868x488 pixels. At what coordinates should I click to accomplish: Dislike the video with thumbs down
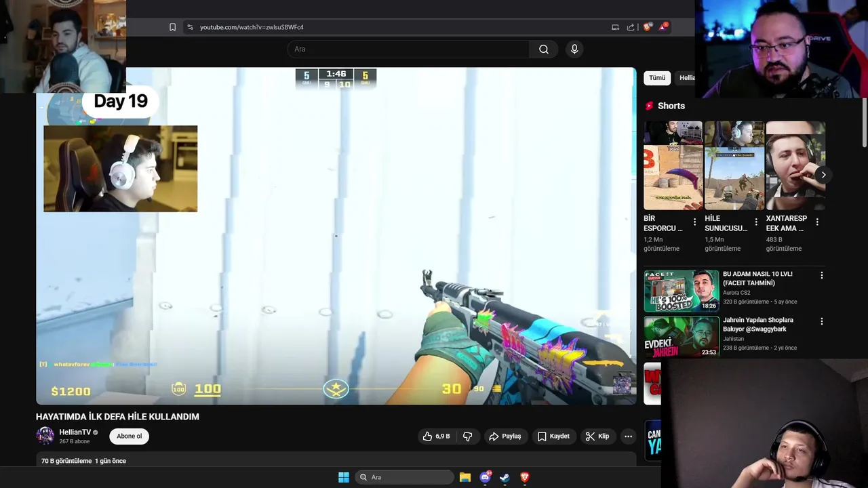[x=467, y=436]
